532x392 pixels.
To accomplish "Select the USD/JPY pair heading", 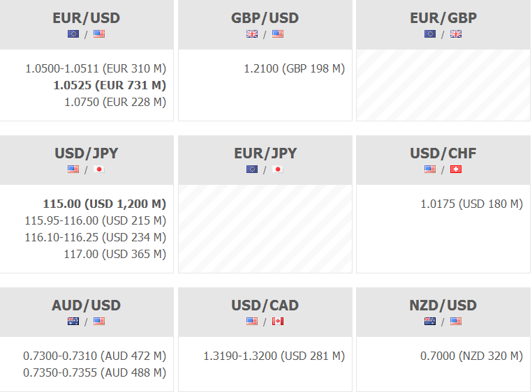I will coord(87,153).
